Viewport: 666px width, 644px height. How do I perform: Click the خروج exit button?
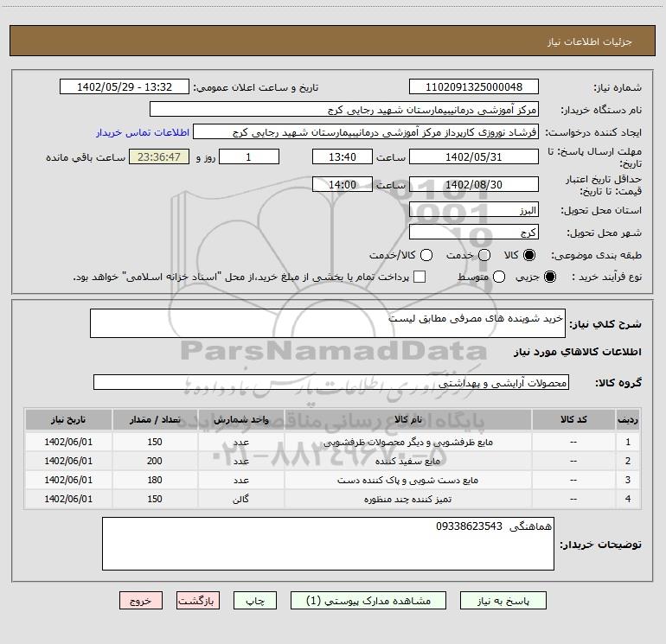[141, 601]
